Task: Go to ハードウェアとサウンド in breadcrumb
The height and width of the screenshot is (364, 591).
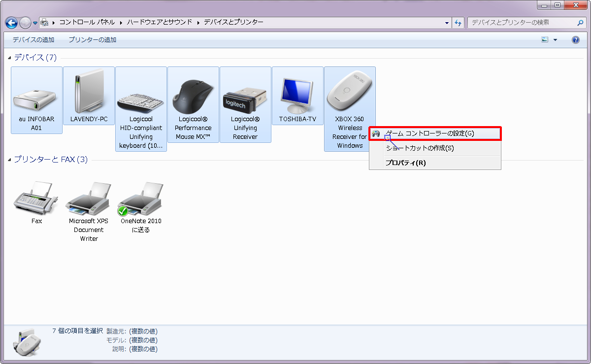Action: (x=160, y=22)
